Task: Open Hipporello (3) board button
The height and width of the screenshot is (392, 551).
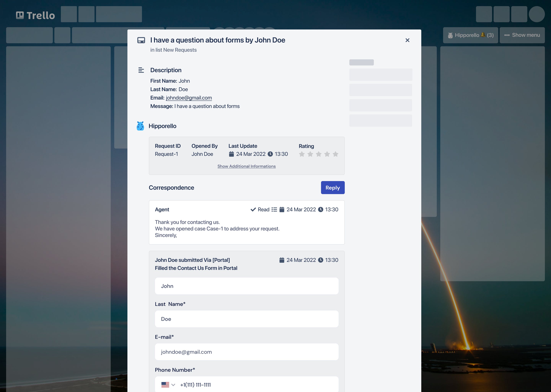Action: pos(470,35)
